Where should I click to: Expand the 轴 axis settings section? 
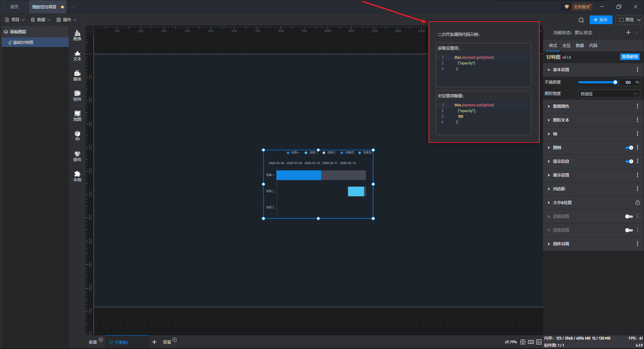pos(555,134)
